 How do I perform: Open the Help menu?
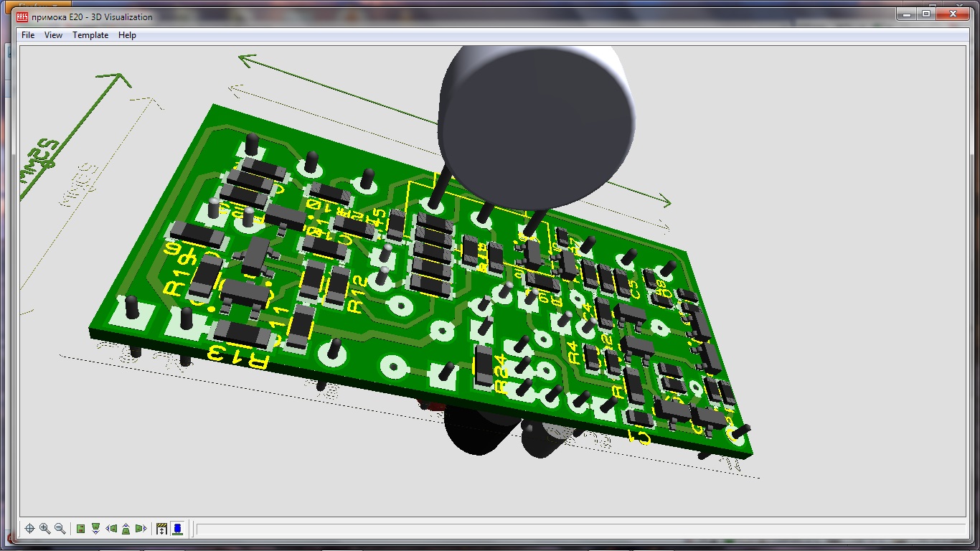pyautogui.click(x=127, y=35)
